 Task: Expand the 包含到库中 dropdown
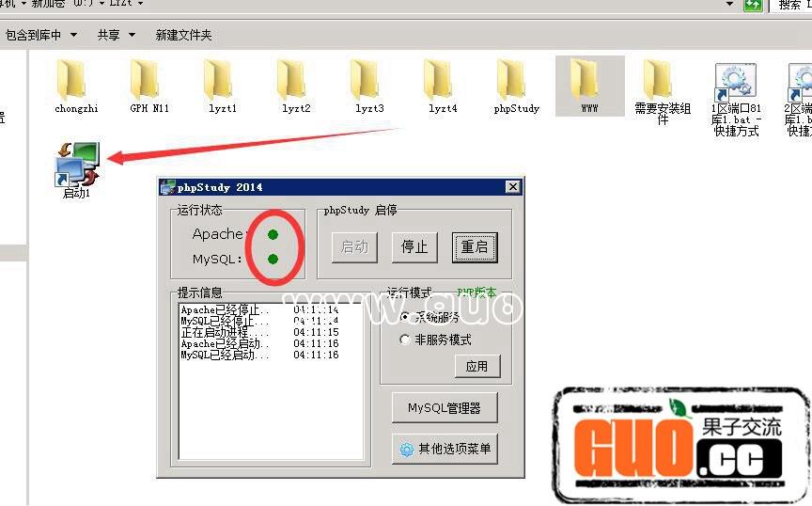(x=40, y=35)
